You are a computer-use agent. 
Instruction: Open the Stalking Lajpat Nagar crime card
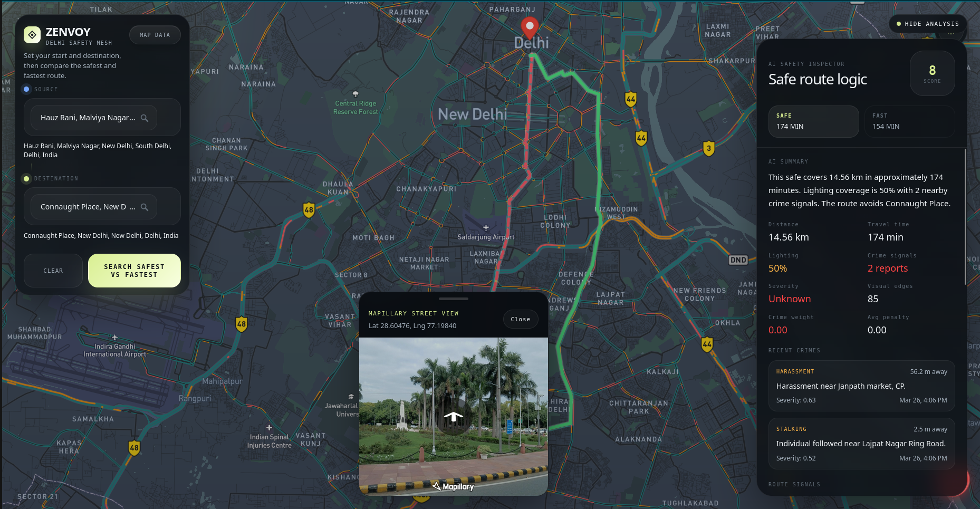[x=862, y=444]
